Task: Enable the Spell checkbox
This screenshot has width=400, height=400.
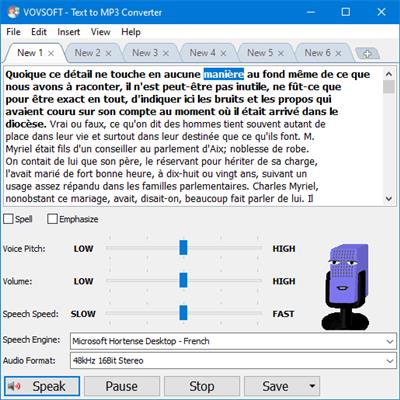Action: (8, 219)
